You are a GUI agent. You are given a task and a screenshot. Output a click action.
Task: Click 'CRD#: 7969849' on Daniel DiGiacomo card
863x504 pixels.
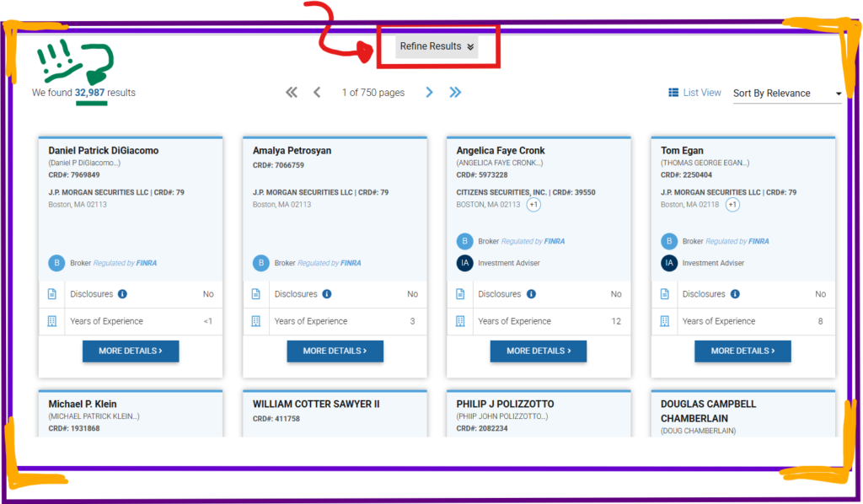(x=74, y=175)
